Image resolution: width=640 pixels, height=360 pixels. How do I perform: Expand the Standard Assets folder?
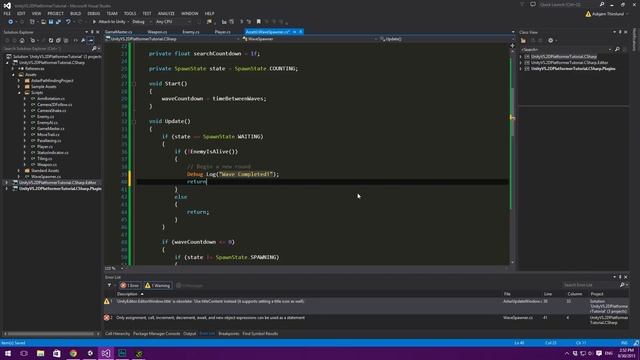click(19, 171)
